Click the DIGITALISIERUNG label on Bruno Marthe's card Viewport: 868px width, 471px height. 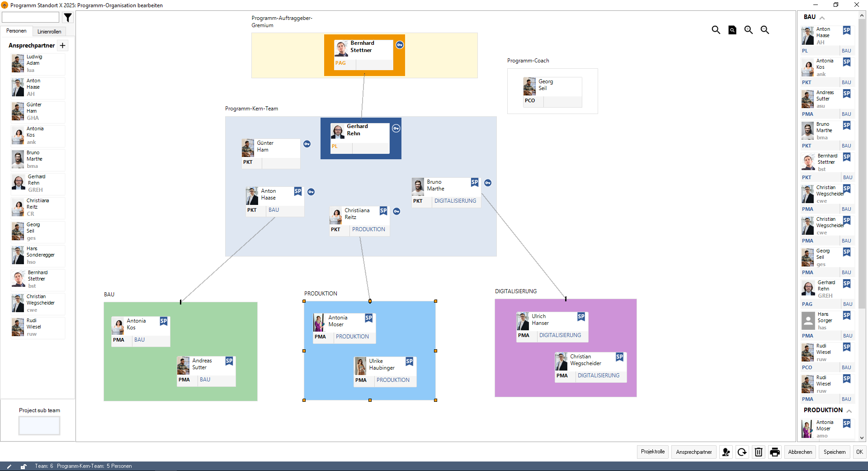pyautogui.click(x=455, y=201)
